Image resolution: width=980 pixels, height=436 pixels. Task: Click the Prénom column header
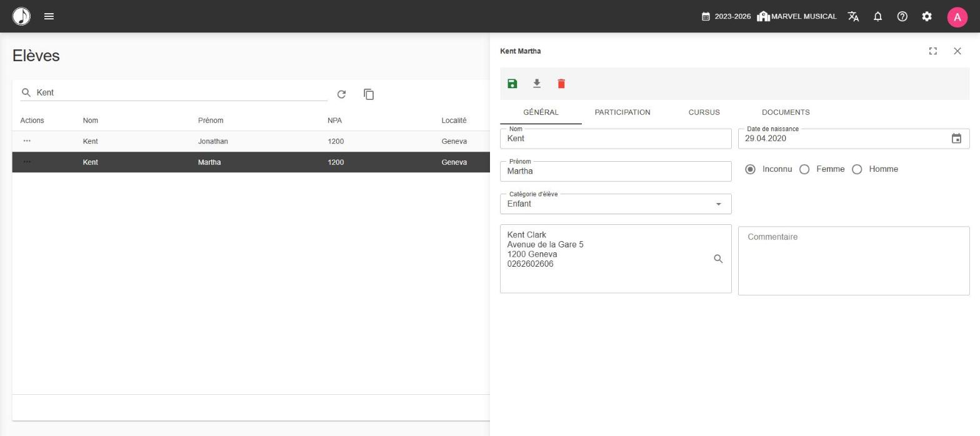click(211, 121)
